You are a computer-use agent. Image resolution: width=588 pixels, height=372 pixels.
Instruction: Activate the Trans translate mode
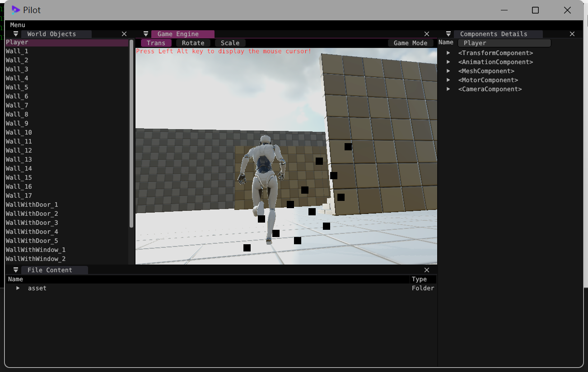coord(156,42)
